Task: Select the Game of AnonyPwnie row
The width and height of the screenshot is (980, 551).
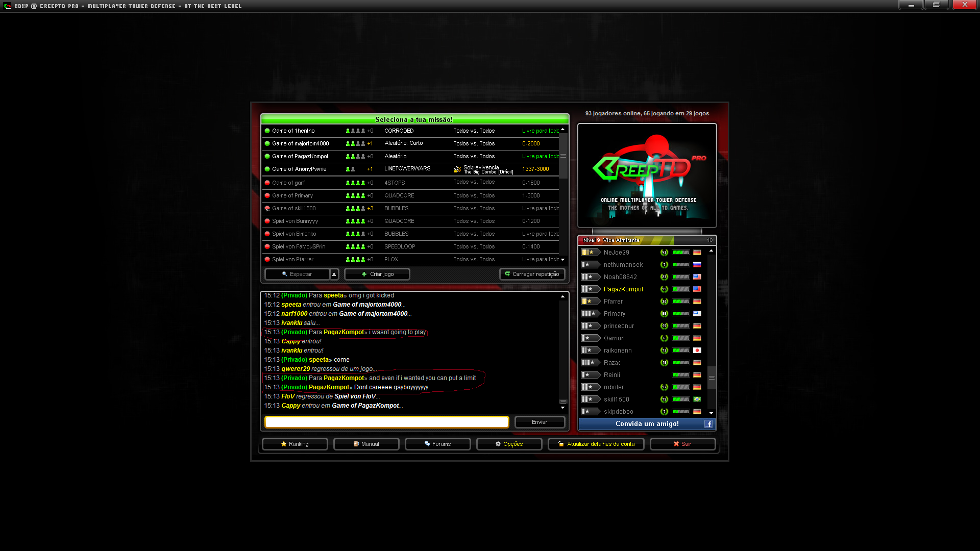Action: click(411, 169)
